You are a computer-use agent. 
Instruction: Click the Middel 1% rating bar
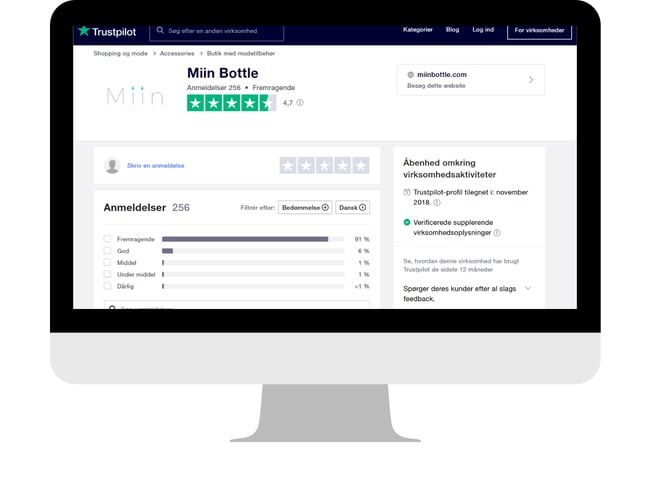253,262
